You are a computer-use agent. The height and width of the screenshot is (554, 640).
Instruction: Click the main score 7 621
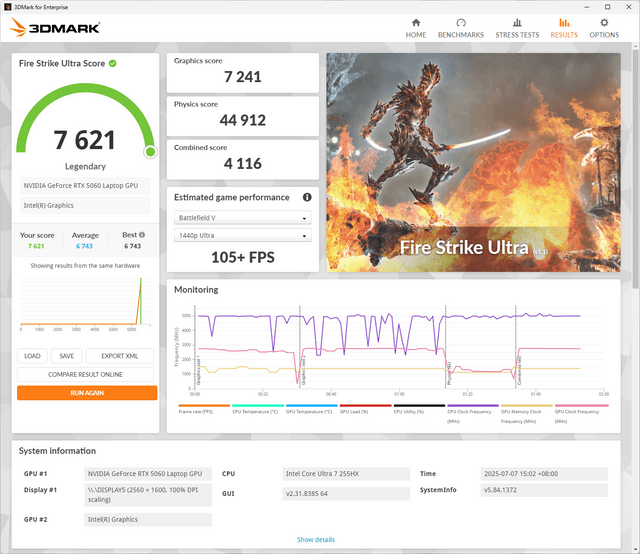84,140
